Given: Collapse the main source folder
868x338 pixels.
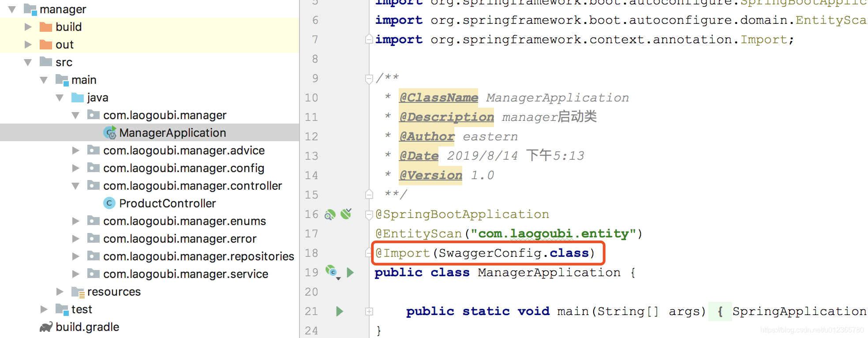Looking at the screenshot, I should [44, 80].
